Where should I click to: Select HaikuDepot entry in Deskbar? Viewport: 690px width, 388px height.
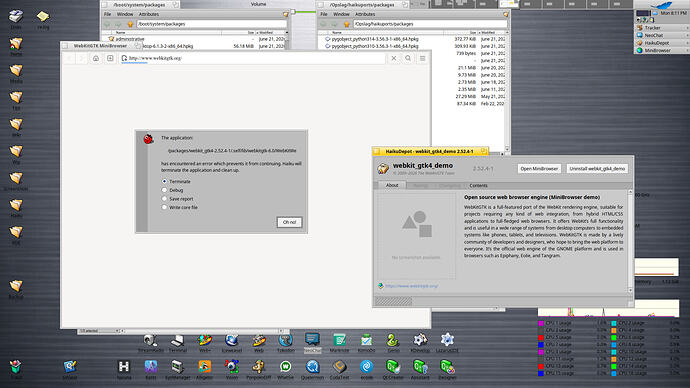click(661, 43)
